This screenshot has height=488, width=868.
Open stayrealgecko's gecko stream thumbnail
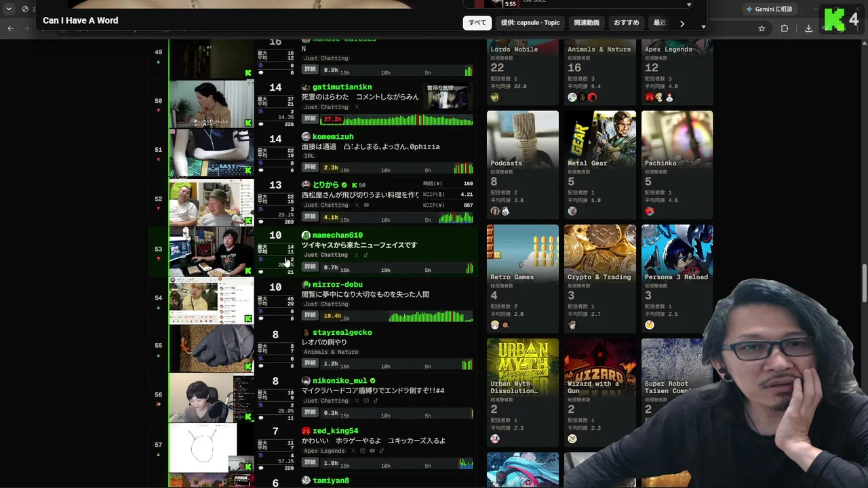pyautogui.click(x=211, y=348)
